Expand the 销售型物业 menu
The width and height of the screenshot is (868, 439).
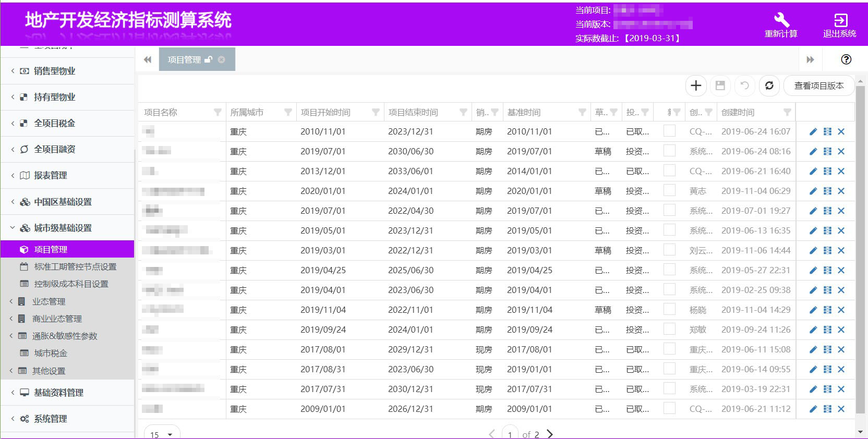coord(55,71)
